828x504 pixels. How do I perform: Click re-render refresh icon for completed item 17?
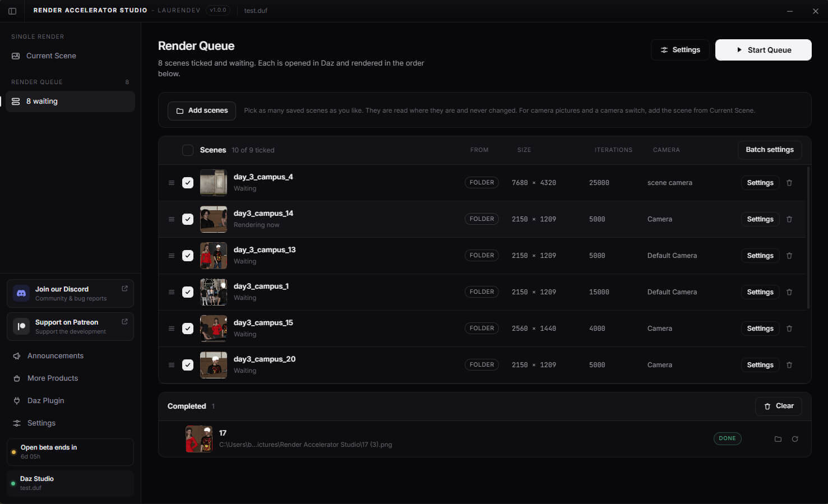pos(795,439)
